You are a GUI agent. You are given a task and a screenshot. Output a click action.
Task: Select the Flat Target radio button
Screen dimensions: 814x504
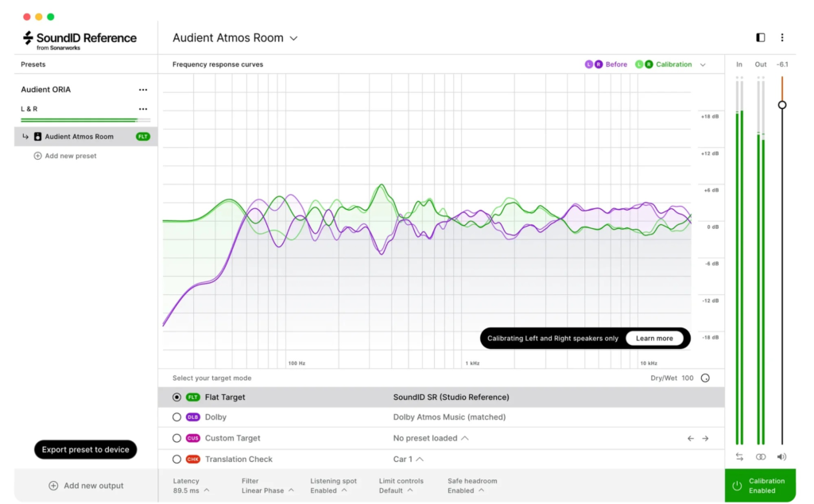[176, 397]
